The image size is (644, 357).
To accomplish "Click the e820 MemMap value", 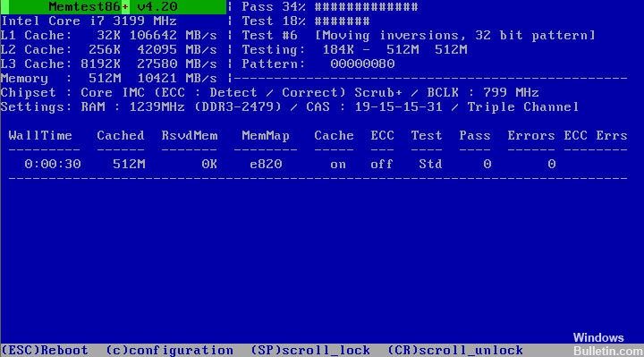I will tap(266, 165).
